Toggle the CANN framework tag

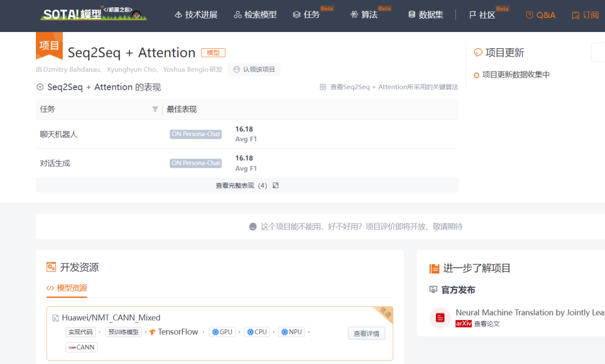[81, 347]
